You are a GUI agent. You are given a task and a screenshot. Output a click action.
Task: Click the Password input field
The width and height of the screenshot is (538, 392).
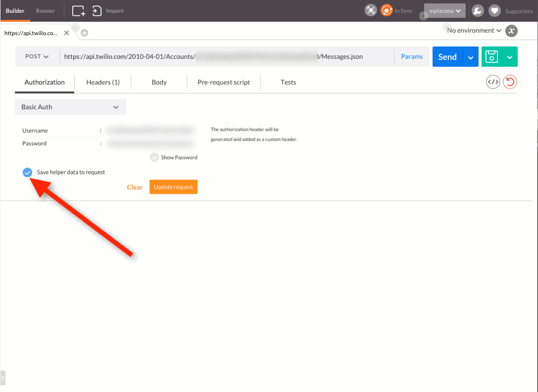[x=151, y=143]
